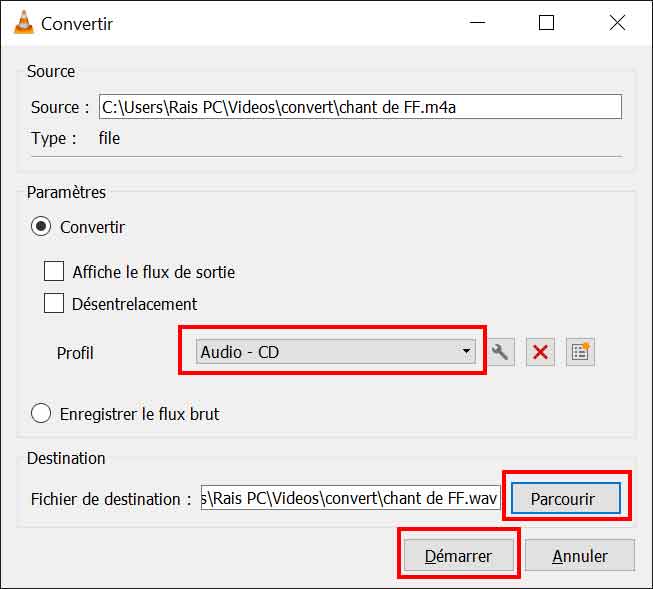Select Enregistrer le flux brut option
Screen dimensions: 653x589
pos(41,413)
